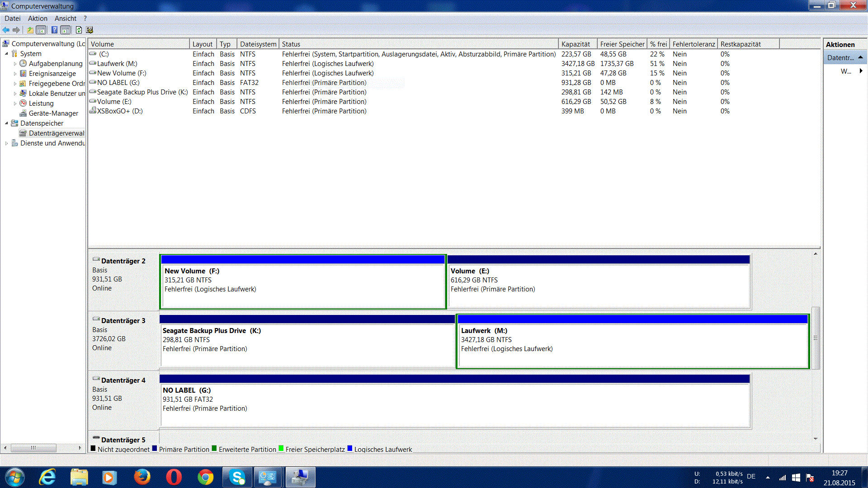Click the blue Help question mark icon

tap(54, 30)
